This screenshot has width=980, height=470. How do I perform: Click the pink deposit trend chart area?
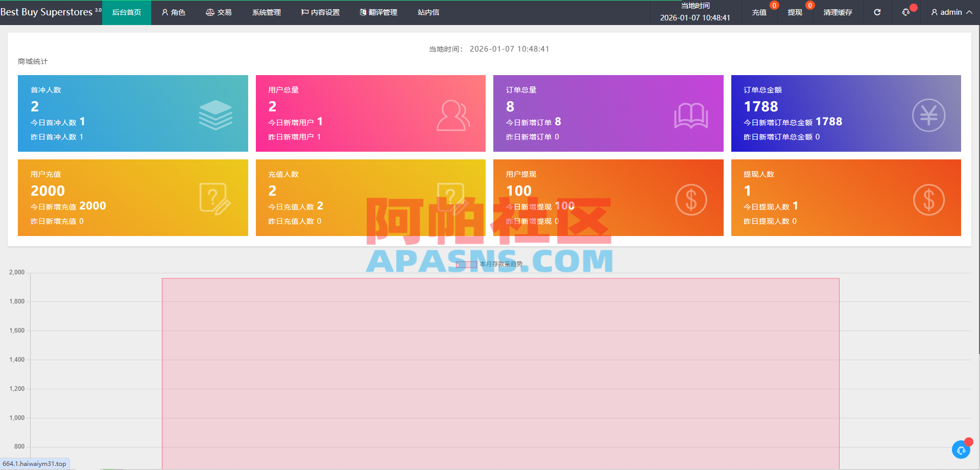[x=500, y=373]
